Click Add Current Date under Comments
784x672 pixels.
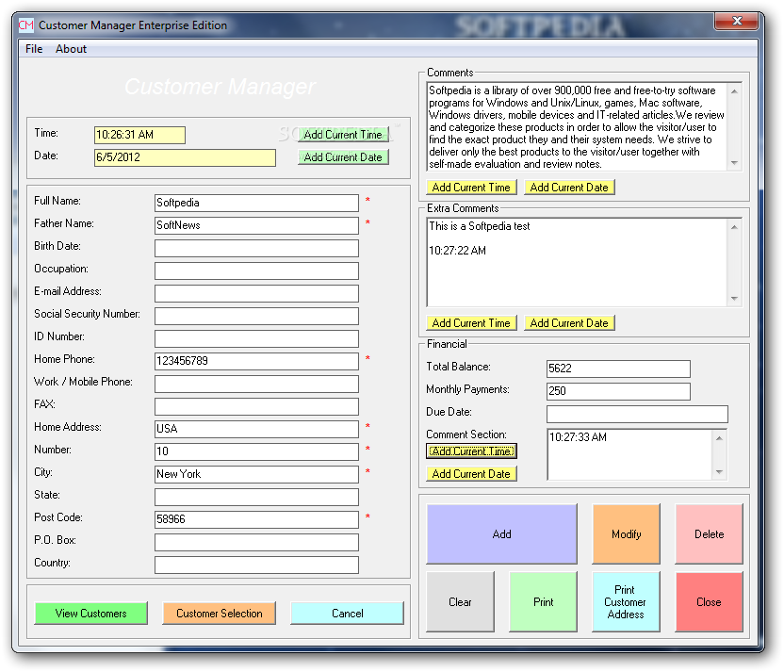click(569, 188)
